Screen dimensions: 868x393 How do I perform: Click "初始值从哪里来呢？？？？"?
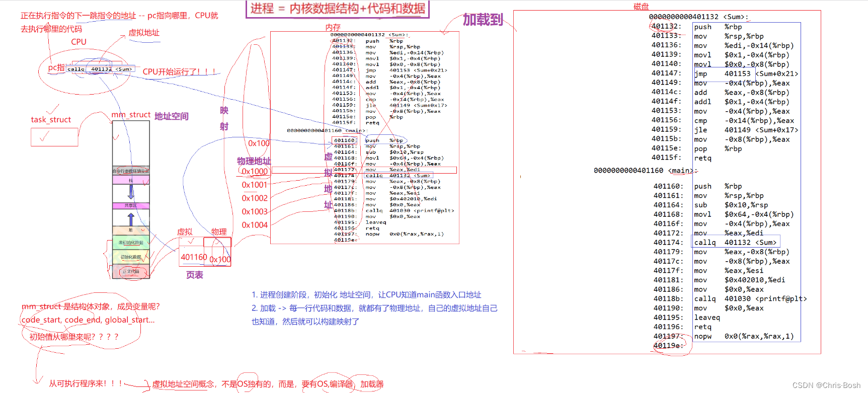click(74, 337)
